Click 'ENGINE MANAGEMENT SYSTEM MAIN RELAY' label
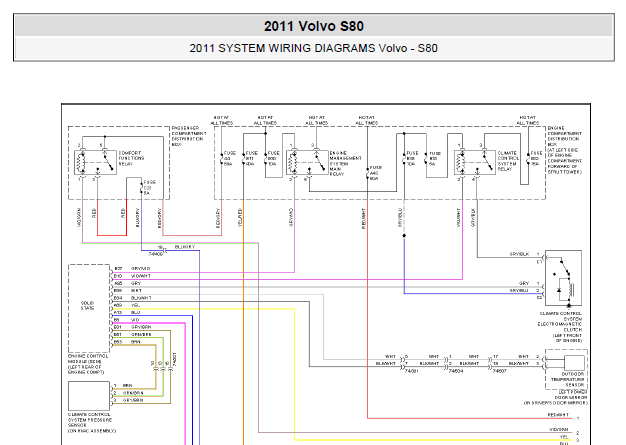The width and height of the screenshot is (626, 445). 345,164
